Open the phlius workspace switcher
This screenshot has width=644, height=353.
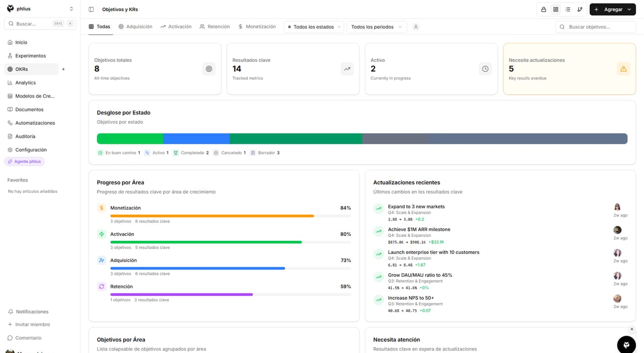pyautogui.click(x=40, y=9)
